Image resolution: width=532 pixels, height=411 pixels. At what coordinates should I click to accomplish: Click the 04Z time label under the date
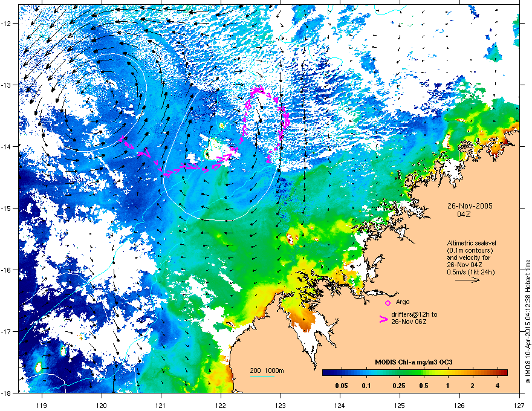point(464,215)
